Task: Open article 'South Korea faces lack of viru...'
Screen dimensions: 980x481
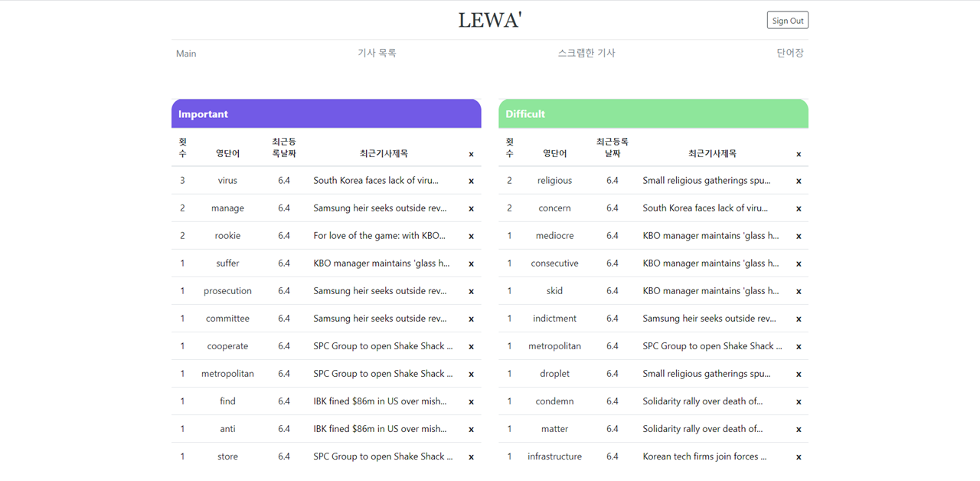Action: pyautogui.click(x=374, y=181)
